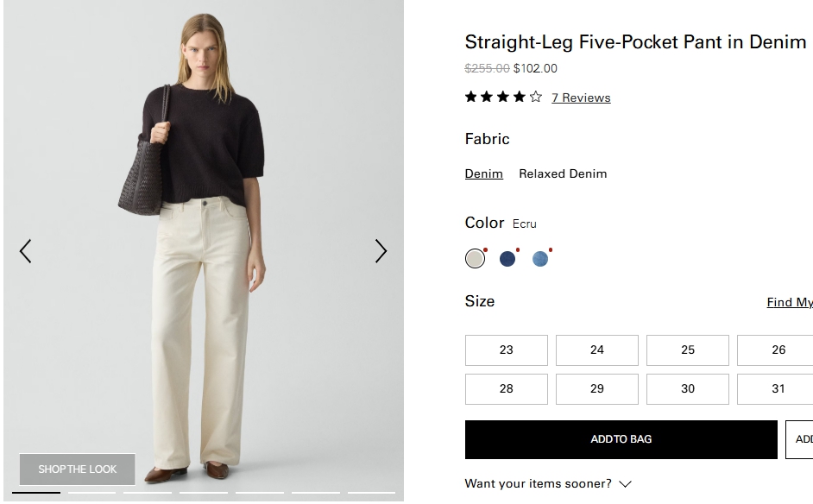Image resolution: width=813 pixels, height=504 pixels.
Task: Expand the 'Want your items sooner?' section
Action: 548,483
